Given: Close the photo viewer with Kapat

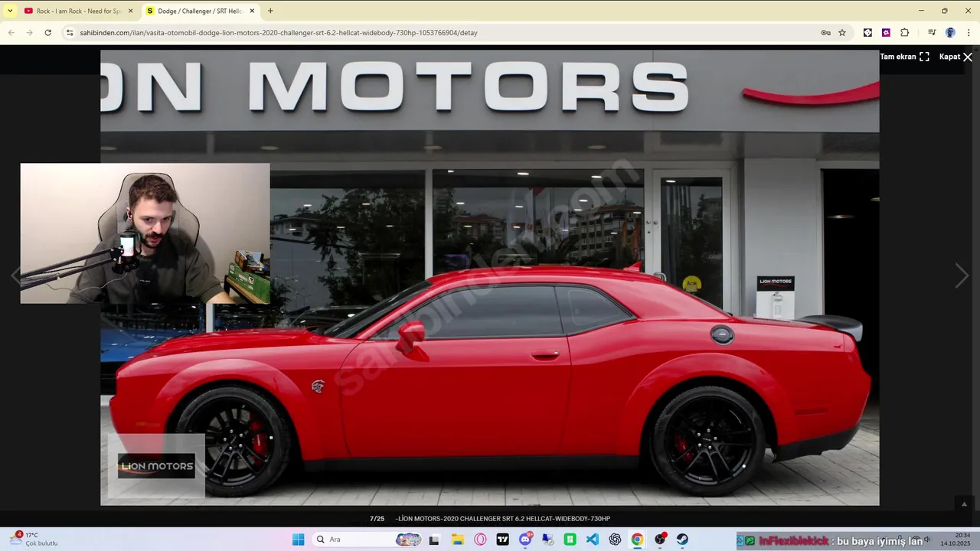Looking at the screenshot, I should coord(955,57).
